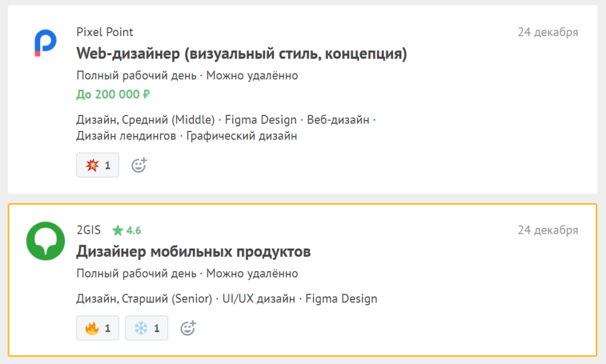Open the 2GIS company name link
The height and width of the screenshot is (364, 606).
89,230
